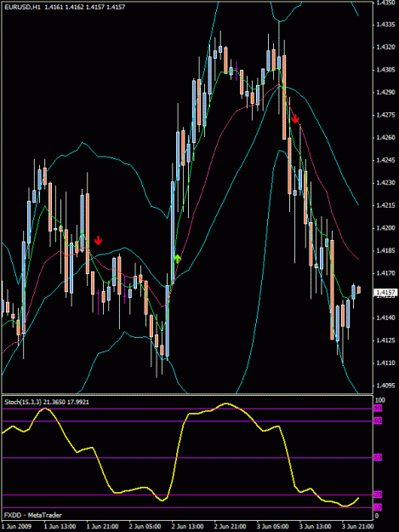
Task: Click the 2 Jun 21:00 time label
Action: [x=231, y=527]
